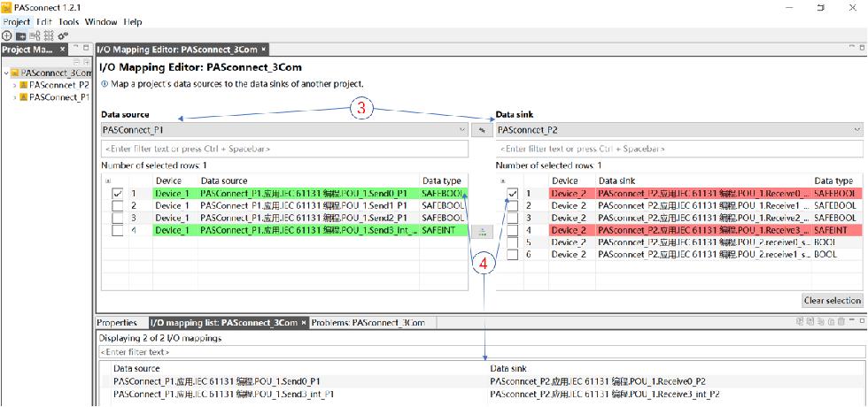Click the swap source and sink button

tap(482, 130)
